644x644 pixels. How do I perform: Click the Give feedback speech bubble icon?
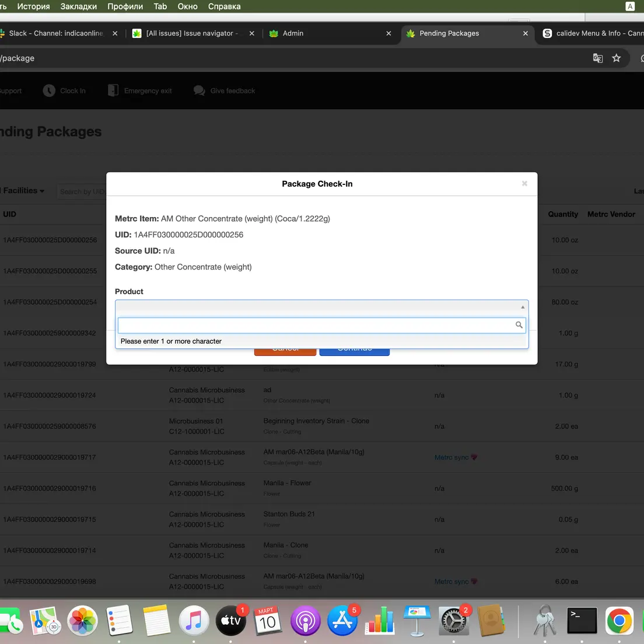[x=199, y=91]
